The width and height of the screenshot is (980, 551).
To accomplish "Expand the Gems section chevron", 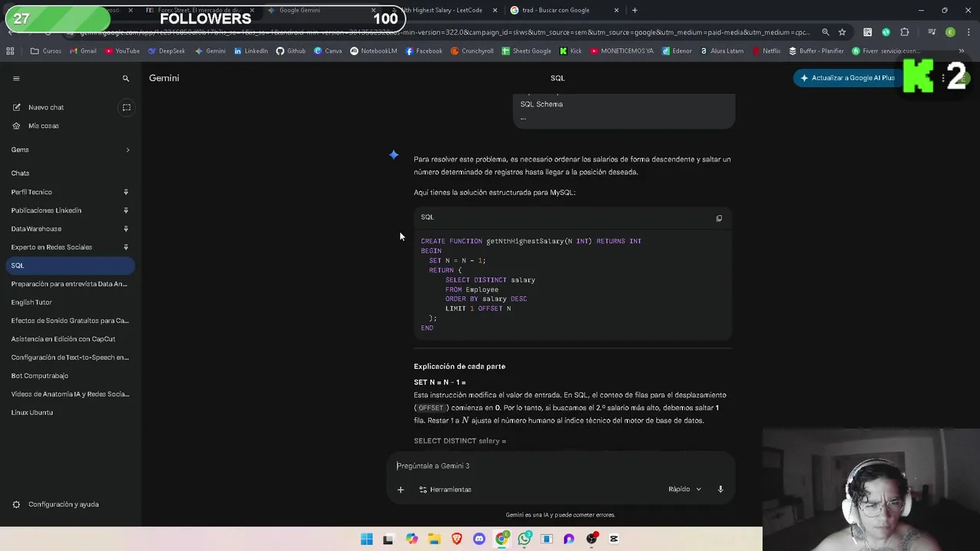I will [128, 150].
